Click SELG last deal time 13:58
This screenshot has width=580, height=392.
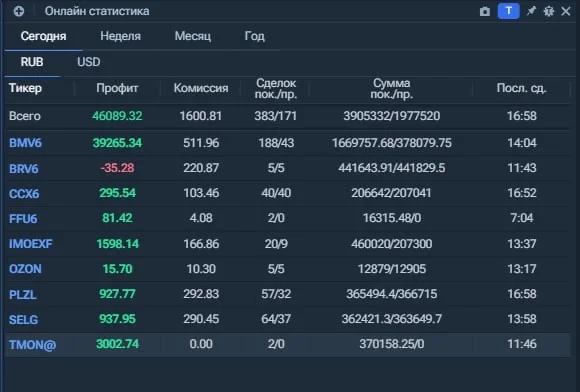[522, 319]
